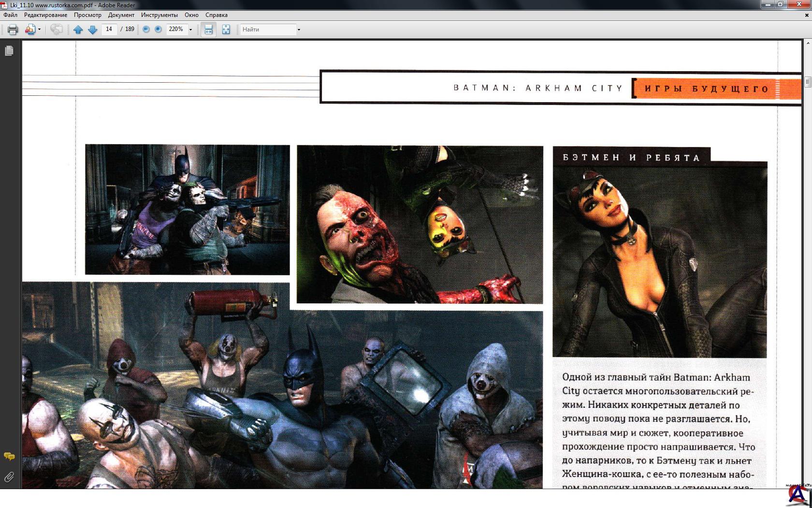Expand the 220% zoom level dropdown
The height and width of the screenshot is (508, 812).
point(190,30)
